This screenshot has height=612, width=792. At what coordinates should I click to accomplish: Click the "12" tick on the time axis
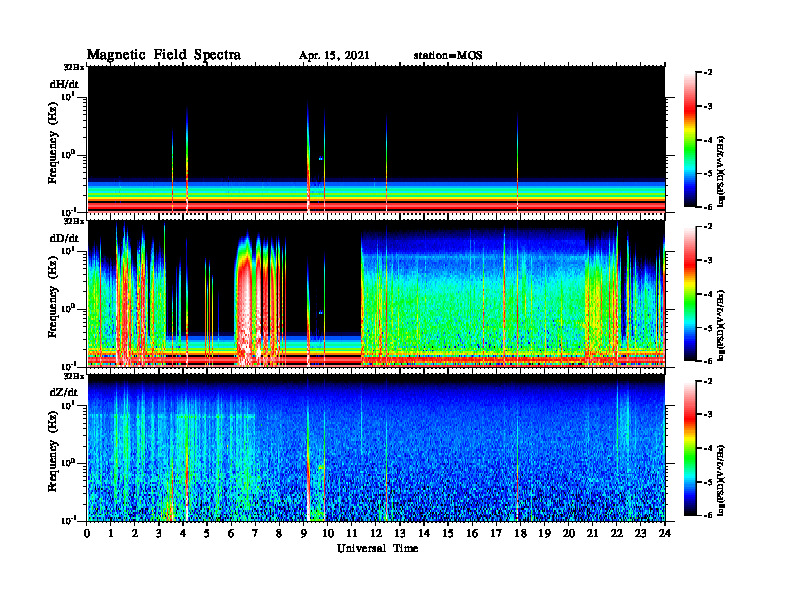click(376, 533)
